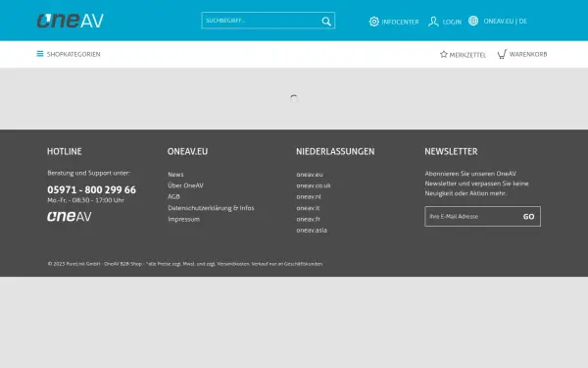Screen dimensions: 588x368
Task: Click the copyright notice text
Action: coord(185,264)
